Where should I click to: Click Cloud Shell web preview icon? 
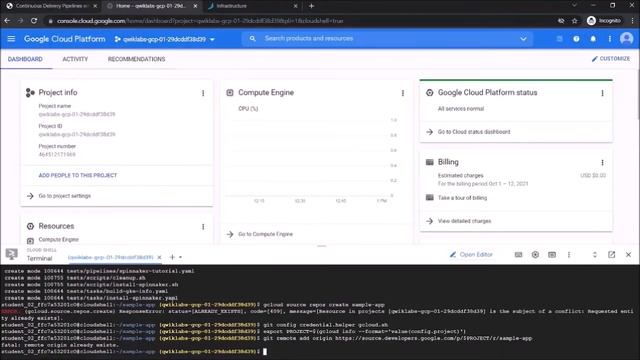tap(552, 255)
